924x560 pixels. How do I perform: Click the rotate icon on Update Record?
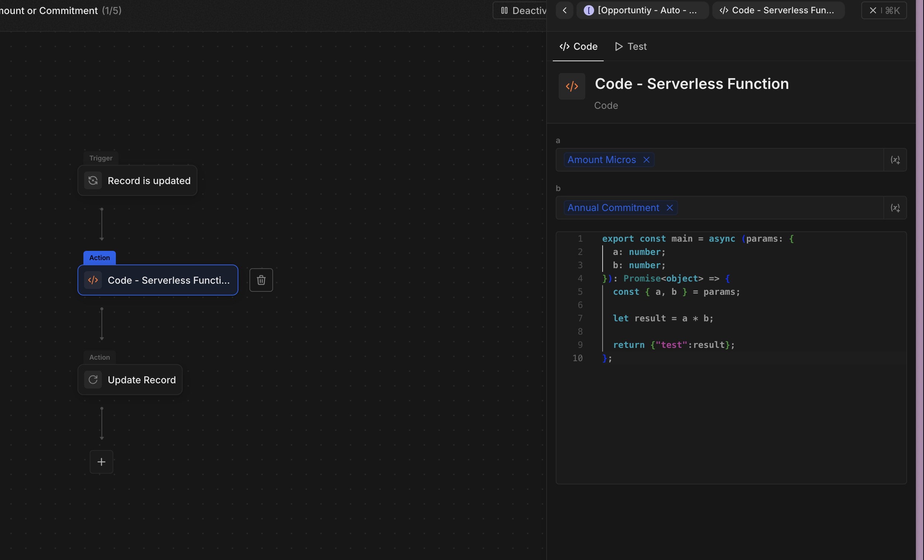(93, 380)
